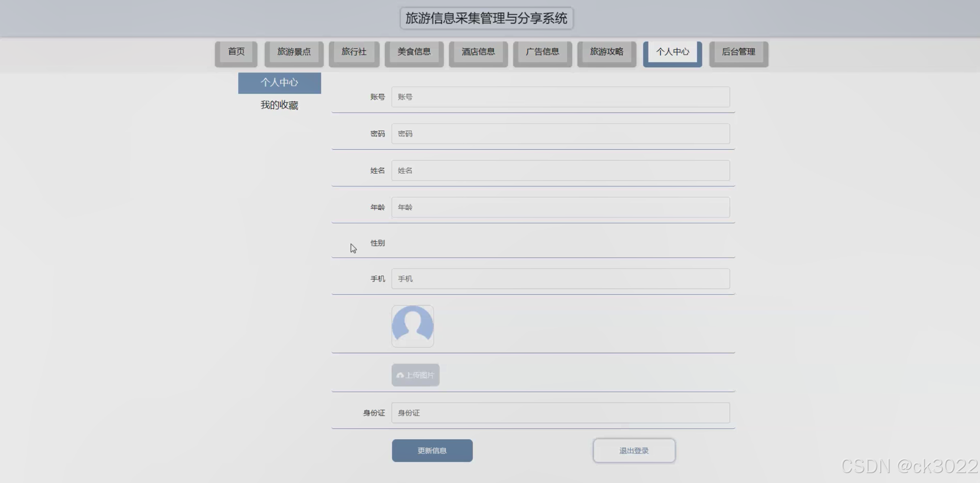Click into the 姓名 field
980x483 pixels.
560,171
